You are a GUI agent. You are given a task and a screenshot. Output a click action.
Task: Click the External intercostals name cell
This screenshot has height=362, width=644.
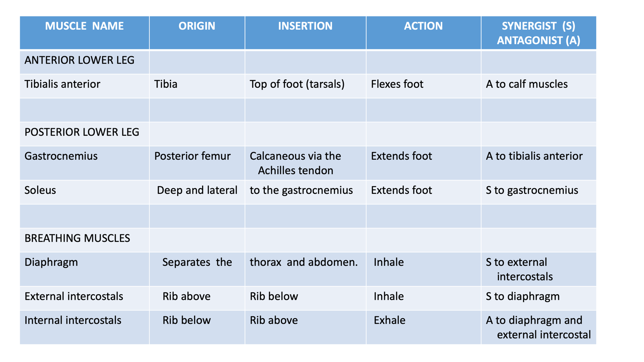[85, 298]
